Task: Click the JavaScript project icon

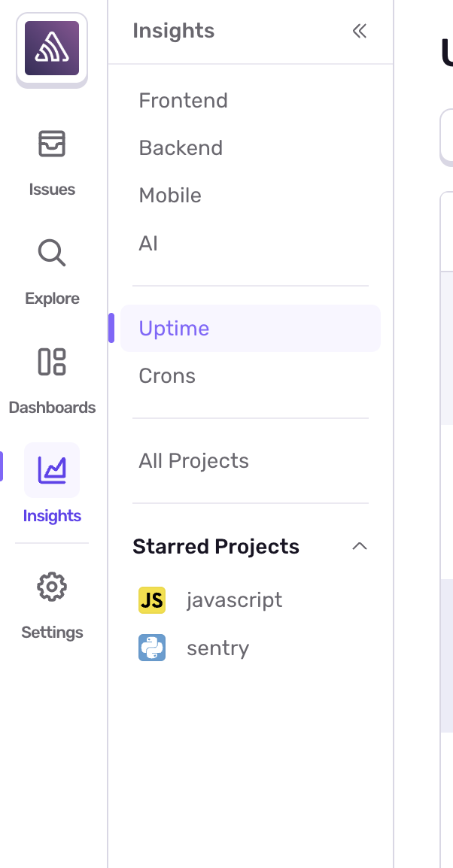Action: pos(152,600)
